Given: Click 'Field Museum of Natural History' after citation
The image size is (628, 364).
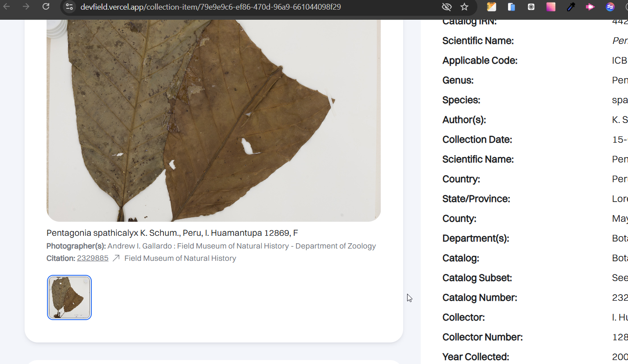Looking at the screenshot, I should click(x=180, y=258).
